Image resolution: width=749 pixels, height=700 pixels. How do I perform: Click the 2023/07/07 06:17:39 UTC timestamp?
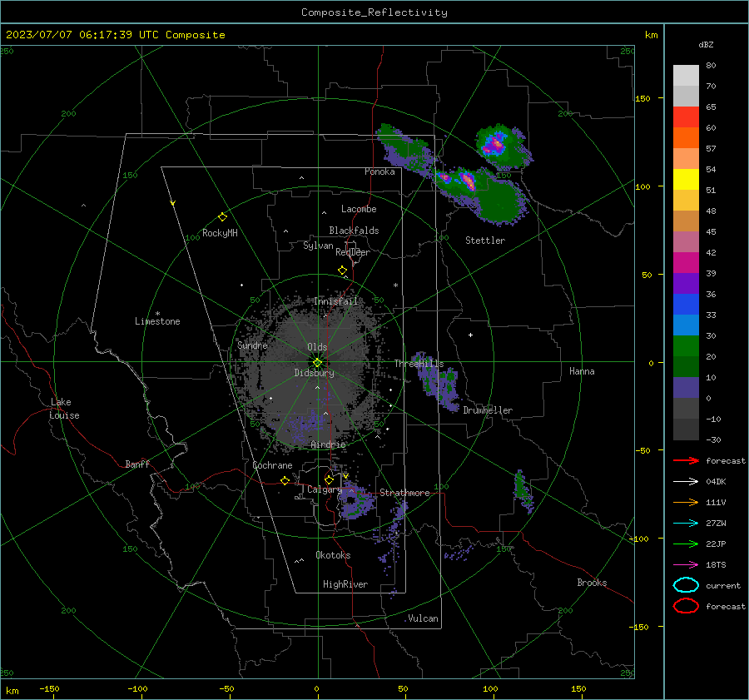(82, 35)
